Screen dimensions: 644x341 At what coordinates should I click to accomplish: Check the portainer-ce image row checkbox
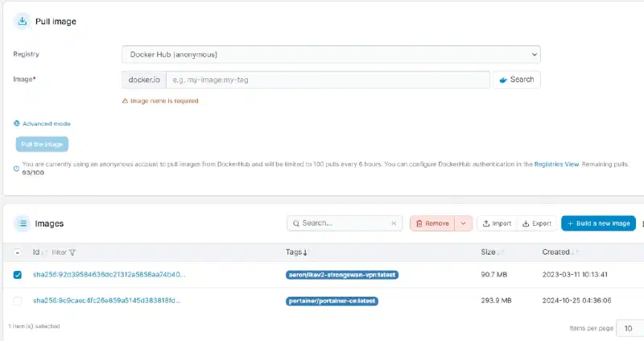pos(17,301)
